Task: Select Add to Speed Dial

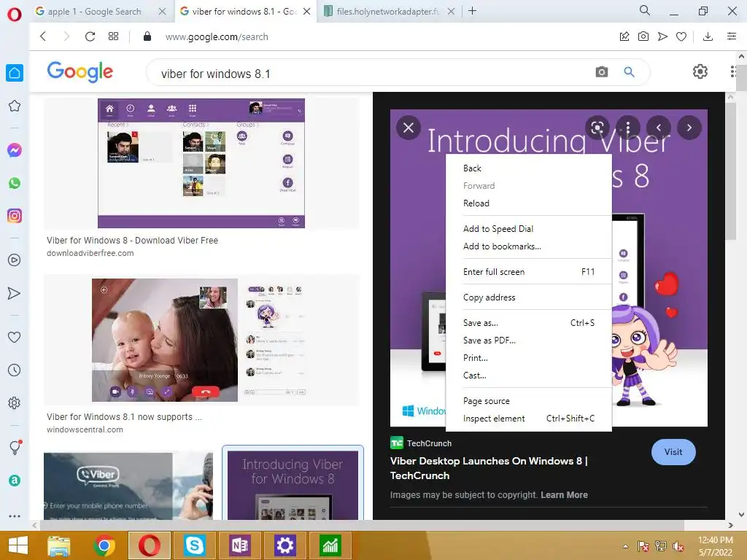Action: [529, 228]
